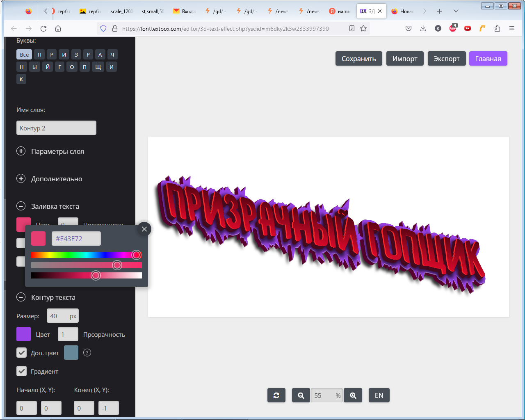Image resolution: width=525 pixels, height=420 pixels.
Task: Uncheck the Градиент checkbox
Action: coord(22,371)
